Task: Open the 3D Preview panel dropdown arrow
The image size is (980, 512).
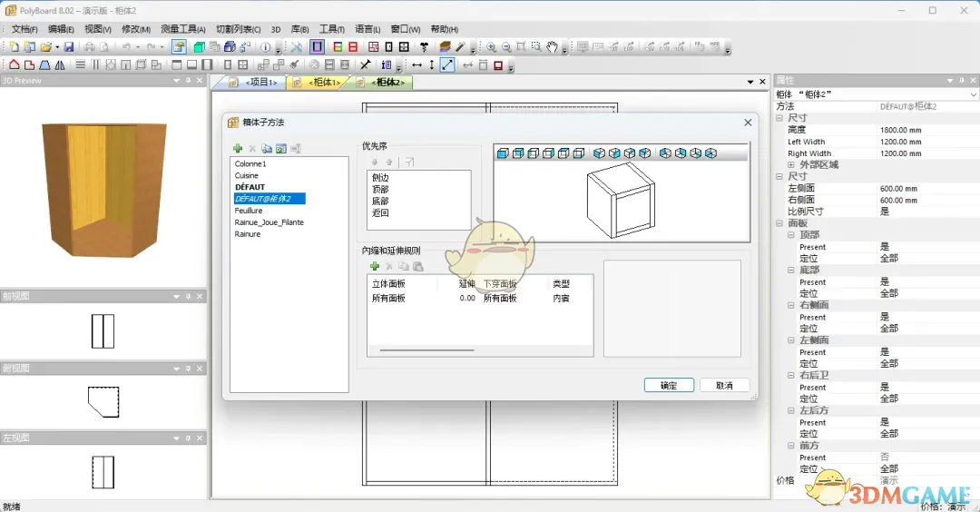Action: (x=176, y=80)
